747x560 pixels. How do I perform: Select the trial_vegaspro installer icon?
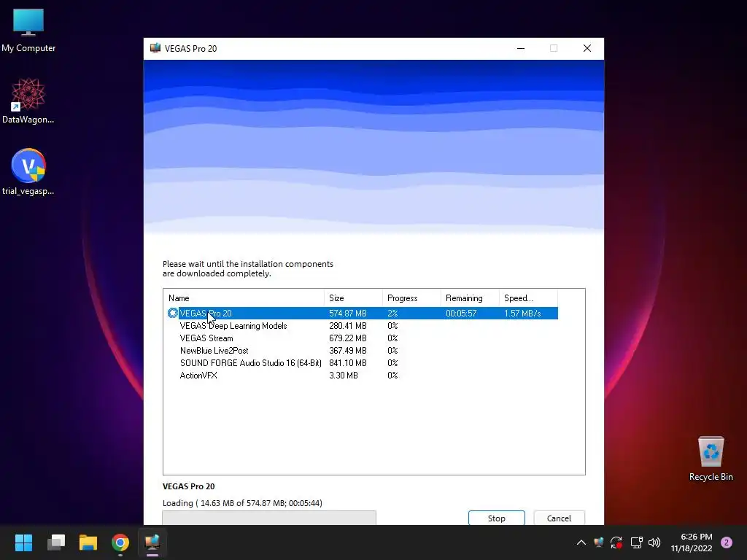tap(28, 172)
